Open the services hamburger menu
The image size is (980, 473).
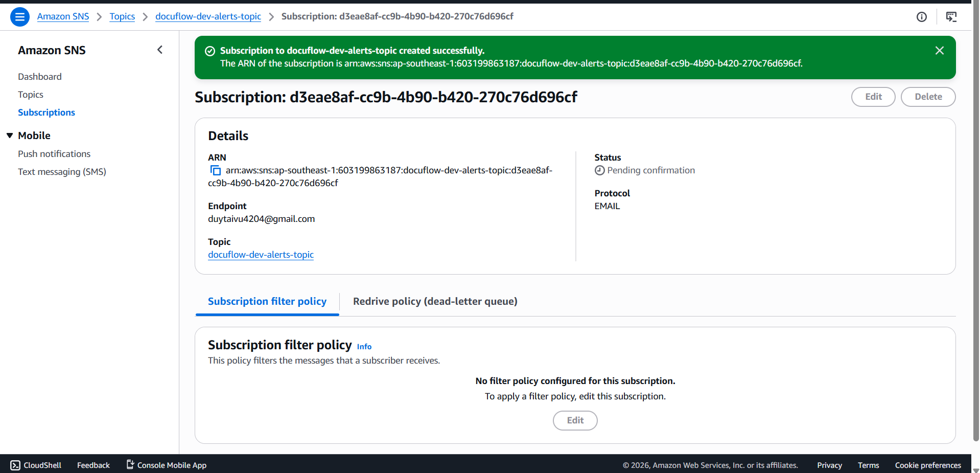tap(20, 17)
